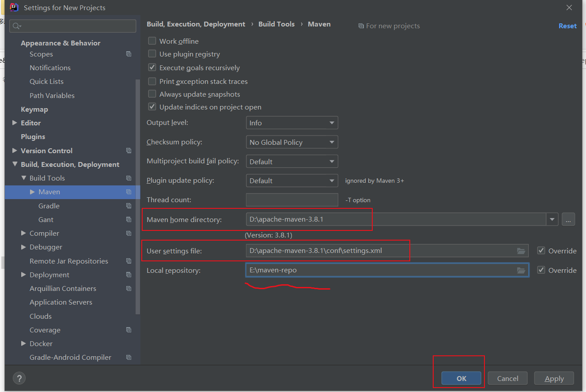Click the project-level icon on Maven row
Image resolution: width=586 pixels, height=392 pixels.
point(129,192)
